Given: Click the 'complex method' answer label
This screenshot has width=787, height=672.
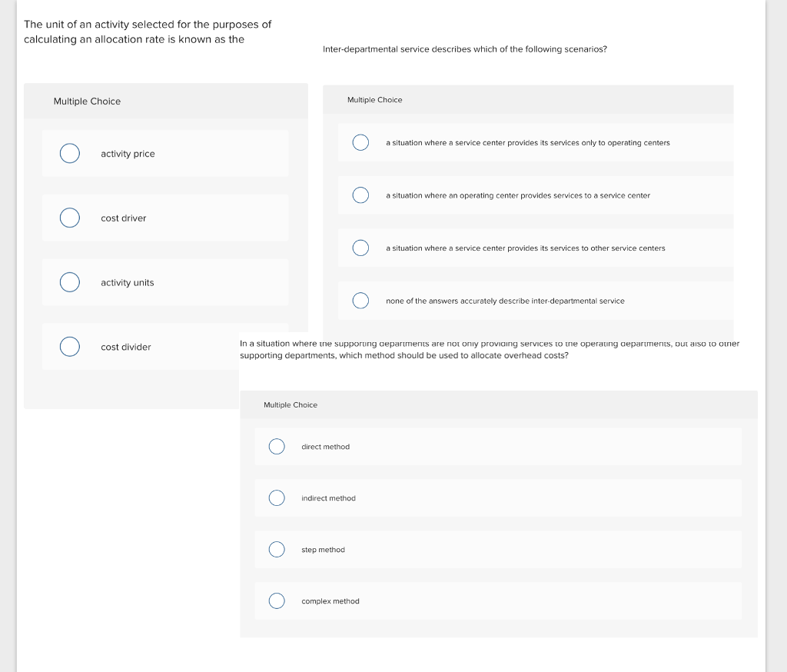Looking at the screenshot, I should point(330,601).
